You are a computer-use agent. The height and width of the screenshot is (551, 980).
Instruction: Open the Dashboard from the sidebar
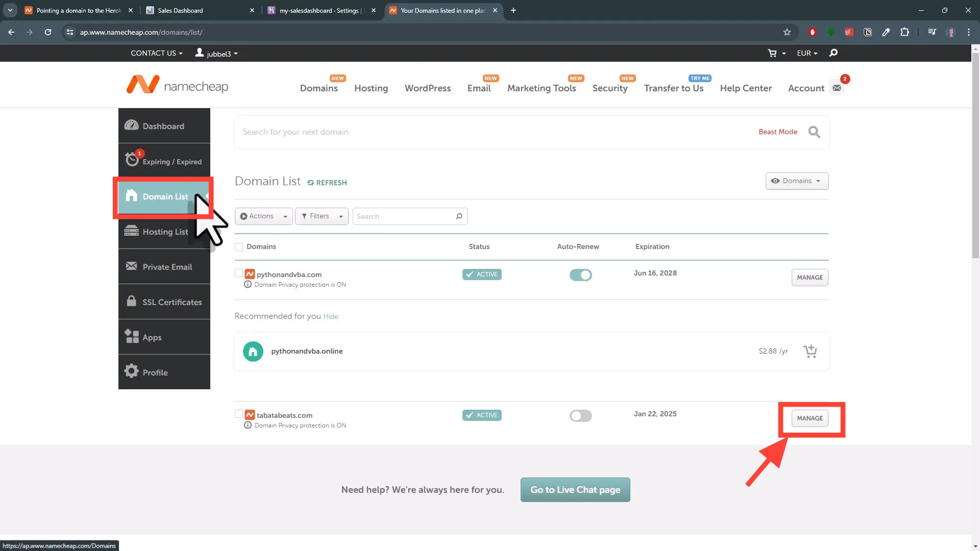163,126
